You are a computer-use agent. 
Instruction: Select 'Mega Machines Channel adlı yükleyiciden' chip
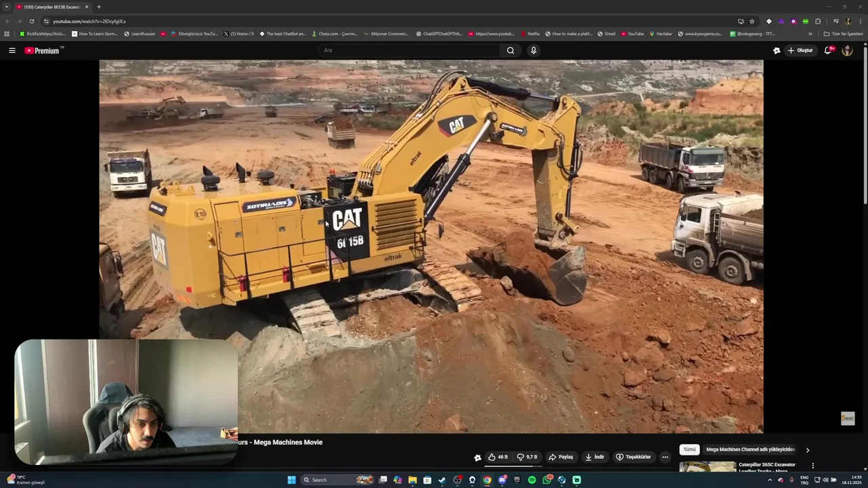750,449
